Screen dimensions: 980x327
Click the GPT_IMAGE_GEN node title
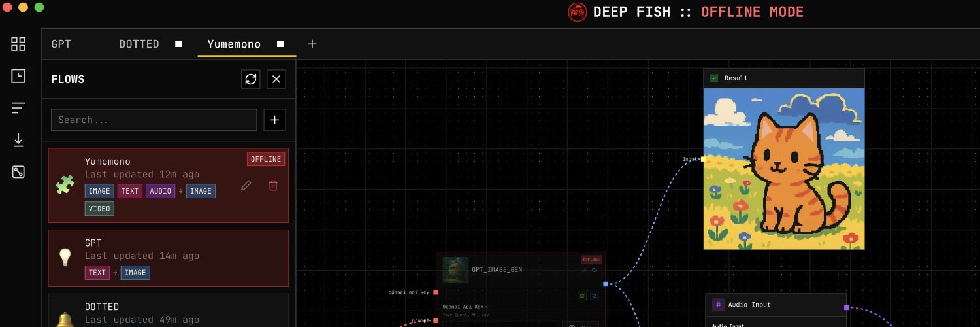pyautogui.click(x=497, y=269)
